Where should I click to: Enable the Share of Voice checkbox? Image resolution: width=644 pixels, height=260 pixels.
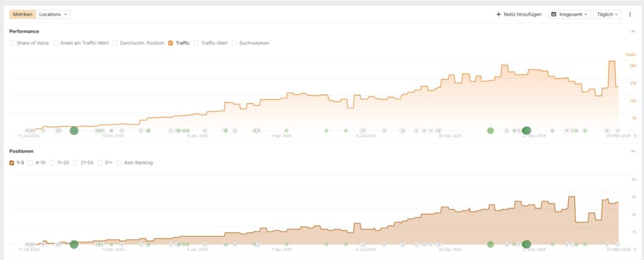click(x=12, y=43)
